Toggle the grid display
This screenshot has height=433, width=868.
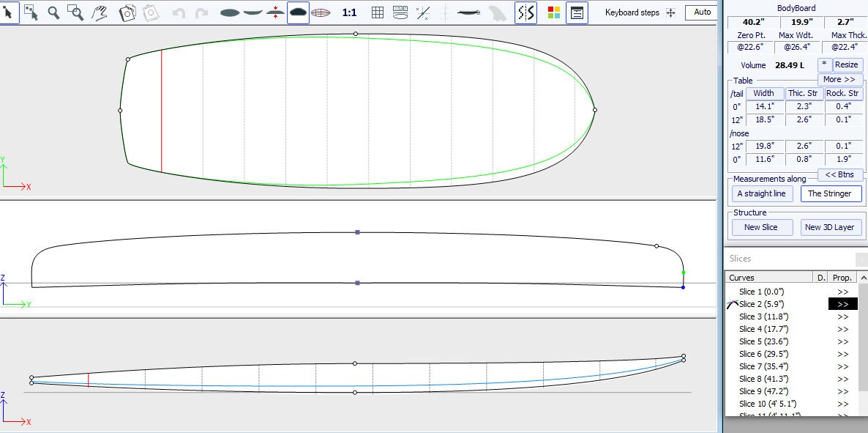click(378, 12)
